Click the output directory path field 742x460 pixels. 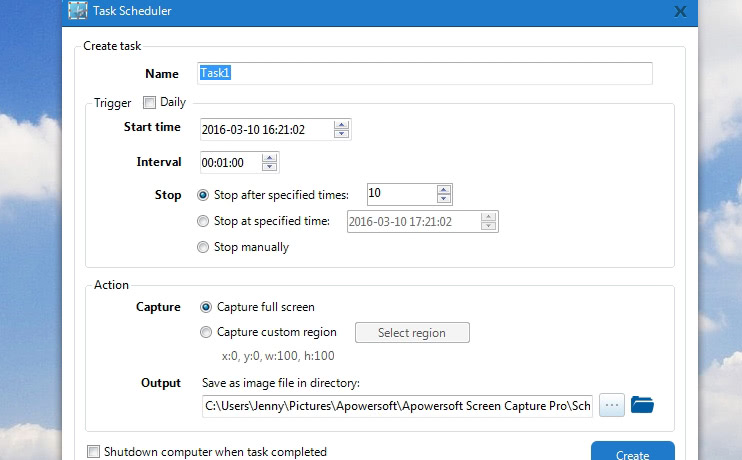(x=398, y=406)
